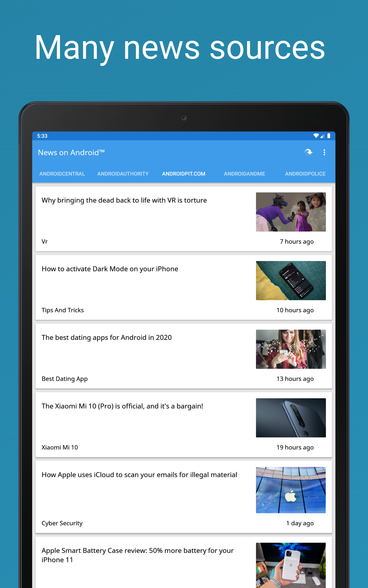Click the 'Best Dating App' category label

pyautogui.click(x=64, y=379)
